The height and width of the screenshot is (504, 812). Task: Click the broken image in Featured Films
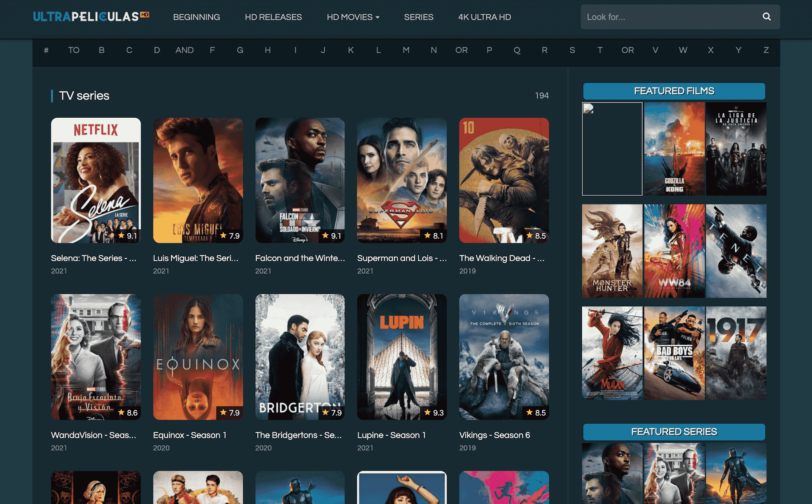[612, 149]
